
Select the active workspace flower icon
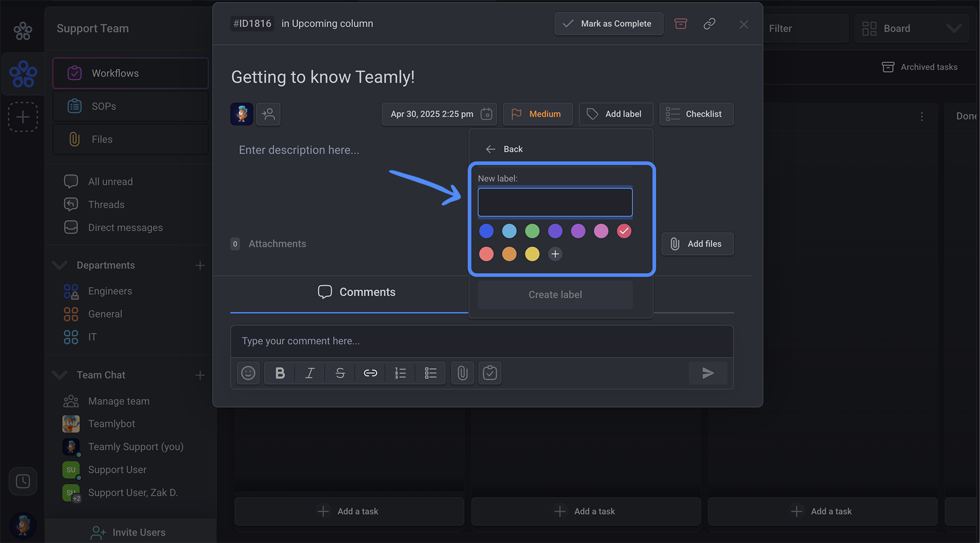point(23,74)
